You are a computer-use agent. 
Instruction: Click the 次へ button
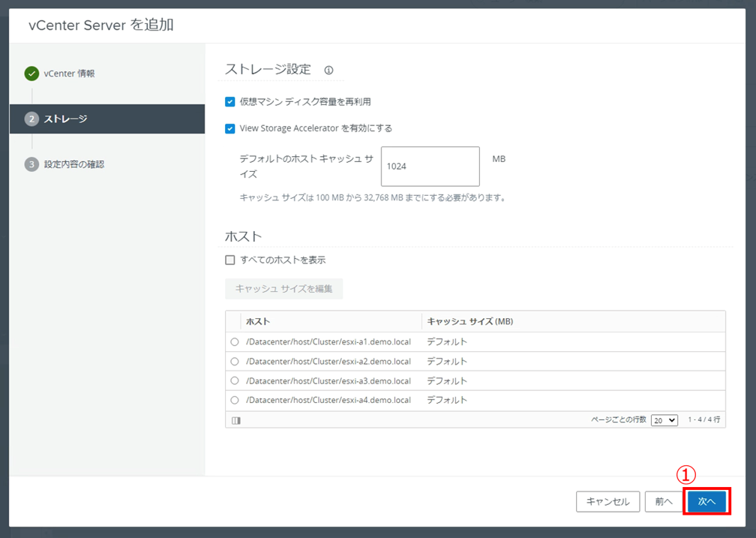706,501
